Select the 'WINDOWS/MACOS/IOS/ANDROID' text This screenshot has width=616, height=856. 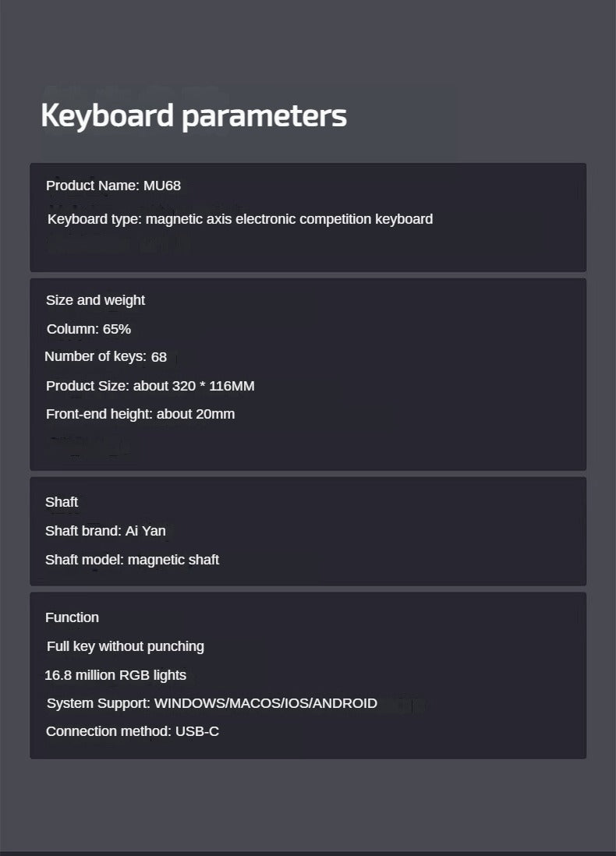click(x=266, y=703)
